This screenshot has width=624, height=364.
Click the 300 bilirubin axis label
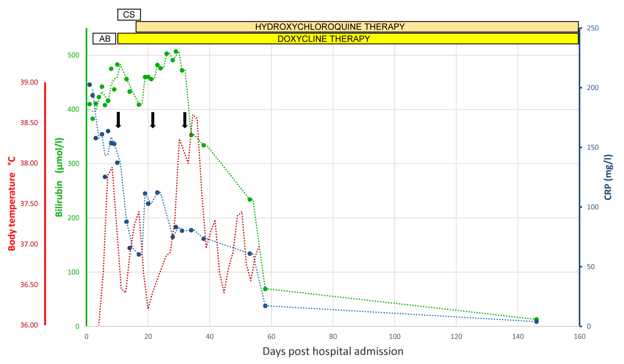[73, 164]
